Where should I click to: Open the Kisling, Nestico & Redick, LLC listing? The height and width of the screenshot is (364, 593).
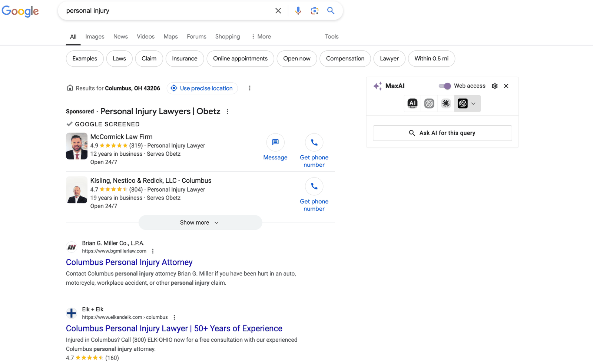pyautogui.click(x=151, y=181)
